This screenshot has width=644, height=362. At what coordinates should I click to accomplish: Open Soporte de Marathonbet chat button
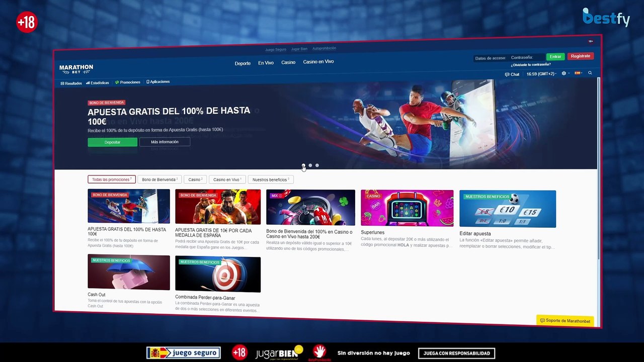565,321
